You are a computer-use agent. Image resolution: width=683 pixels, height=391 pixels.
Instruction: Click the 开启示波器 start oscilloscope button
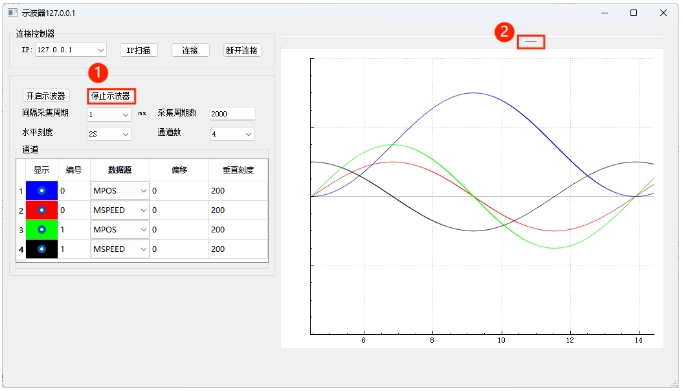click(46, 96)
